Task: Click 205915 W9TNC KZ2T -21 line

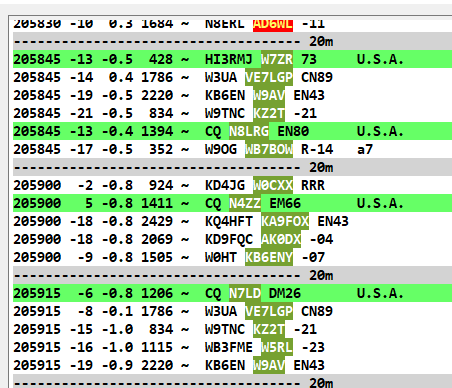Action: [232, 329]
